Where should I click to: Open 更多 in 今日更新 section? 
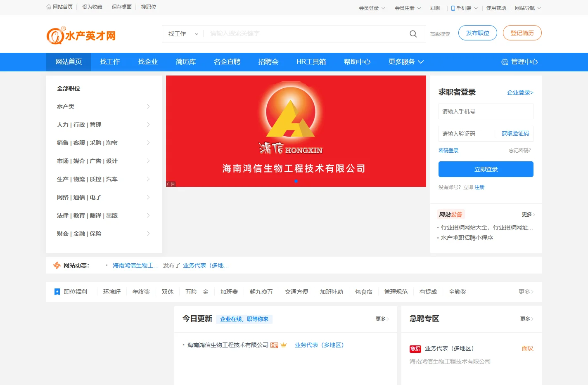click(382, 319)
